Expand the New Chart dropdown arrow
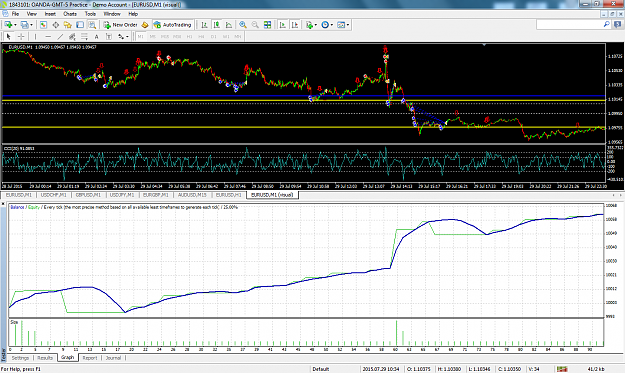Viewport: 625px width, 373px height. pyautogui.click(x=15, y=25)
